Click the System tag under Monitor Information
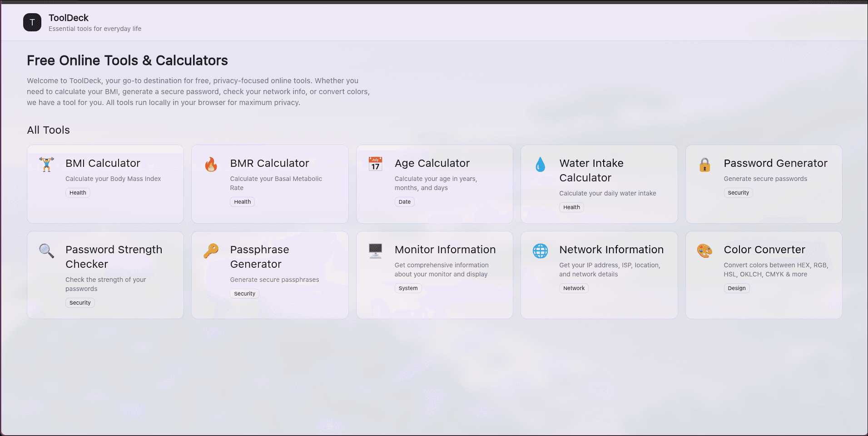The image size is (868, 436). tap(408, 288)
